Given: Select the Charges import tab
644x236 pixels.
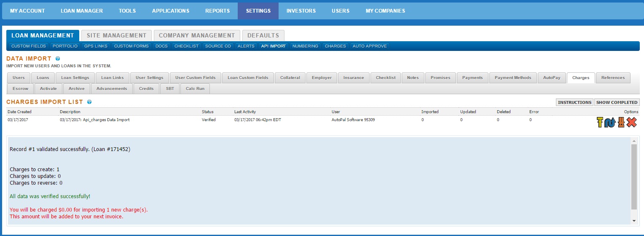Looking at the screenshot, I should coord(581,78).
